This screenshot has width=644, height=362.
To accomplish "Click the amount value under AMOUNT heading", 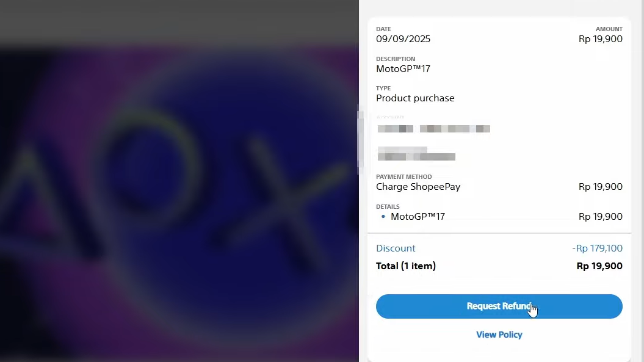I will (601, 39).
